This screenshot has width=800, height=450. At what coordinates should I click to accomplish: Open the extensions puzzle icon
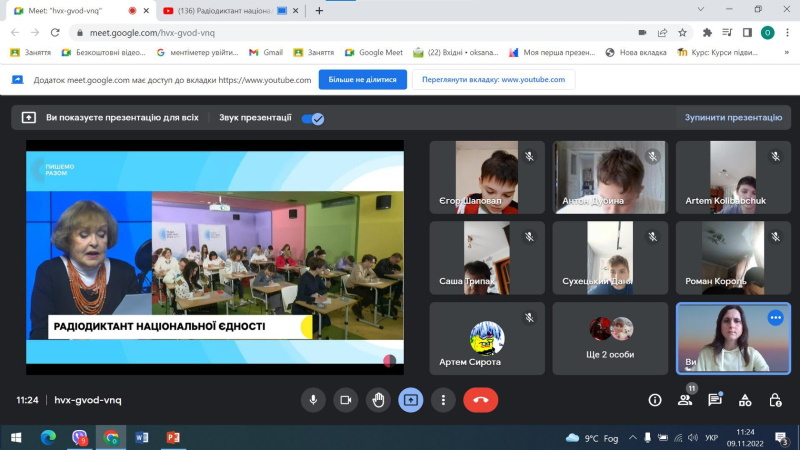pyautogui.click(x=707, y=33)
